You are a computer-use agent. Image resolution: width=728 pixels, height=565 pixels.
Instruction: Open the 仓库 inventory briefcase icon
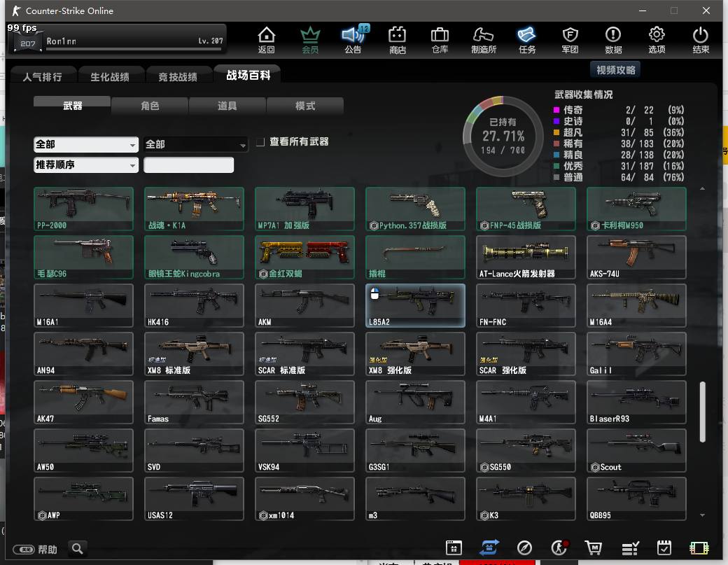pos(440,39)
